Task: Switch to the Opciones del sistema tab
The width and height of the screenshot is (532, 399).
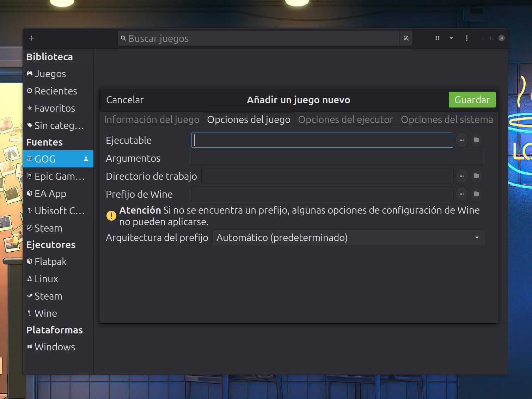Action: (x=446, y=119)
